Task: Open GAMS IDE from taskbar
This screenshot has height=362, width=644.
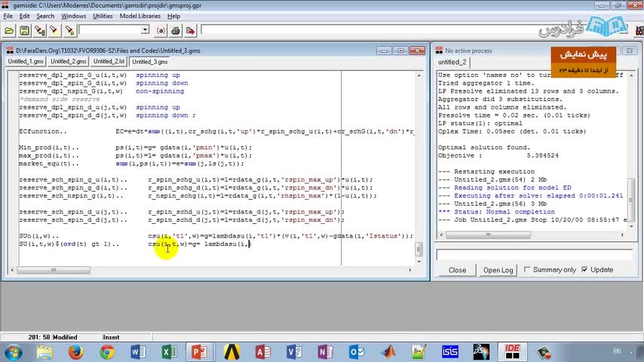Action: tap(512, 352)
